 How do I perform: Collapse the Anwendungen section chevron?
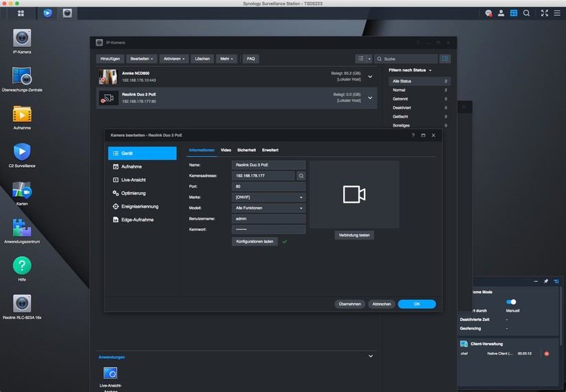(371, 356)
